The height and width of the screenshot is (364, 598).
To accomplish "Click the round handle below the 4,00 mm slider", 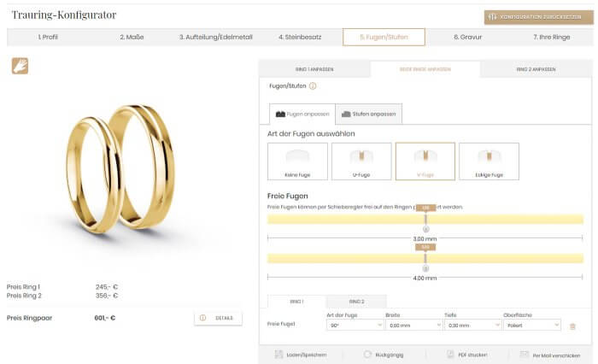I will click(x=425, y=268).
